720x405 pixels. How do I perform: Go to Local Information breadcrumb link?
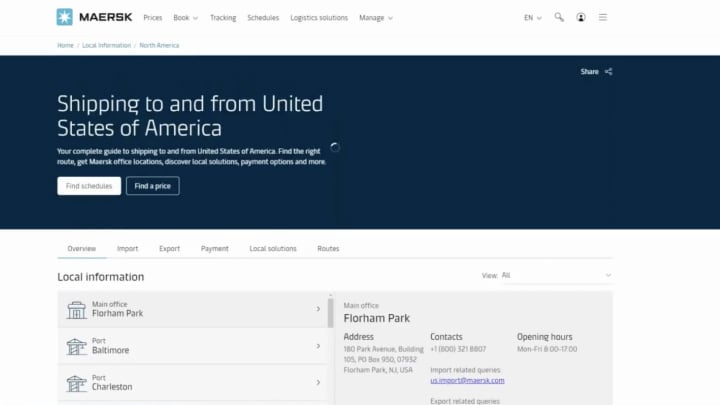pos(107,45)
